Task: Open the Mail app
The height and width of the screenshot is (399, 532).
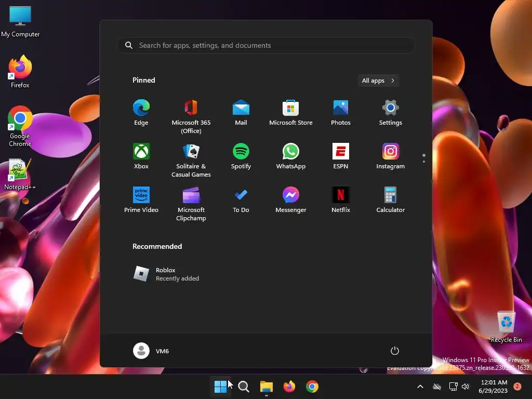Action: (241, 113)
